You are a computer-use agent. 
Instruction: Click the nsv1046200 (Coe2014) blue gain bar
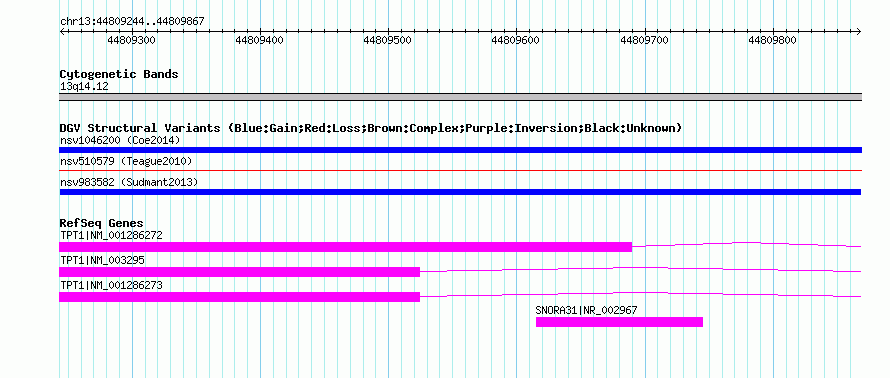click(x=460, y=150)
